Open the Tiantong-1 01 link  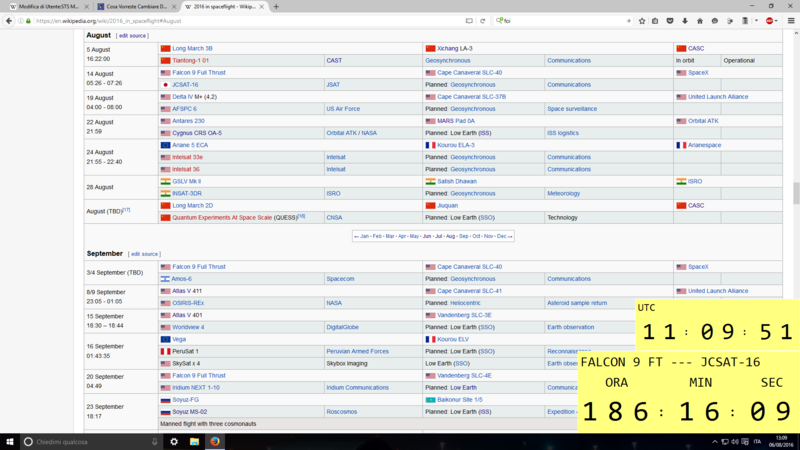pyautogui.click(x=190, y=61)
